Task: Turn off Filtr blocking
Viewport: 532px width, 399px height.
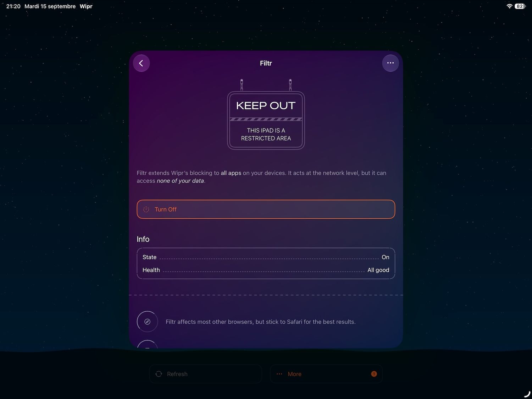Action: coord(266,209)
